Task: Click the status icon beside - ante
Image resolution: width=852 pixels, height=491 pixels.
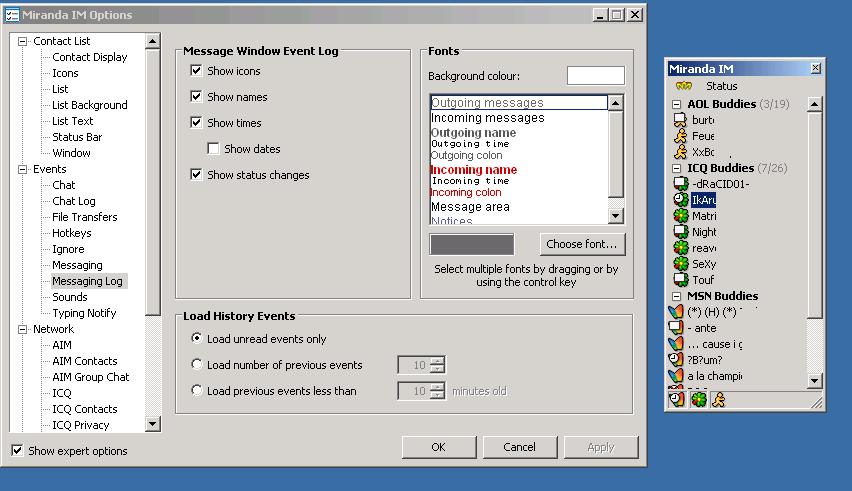Action: (675, 328)
